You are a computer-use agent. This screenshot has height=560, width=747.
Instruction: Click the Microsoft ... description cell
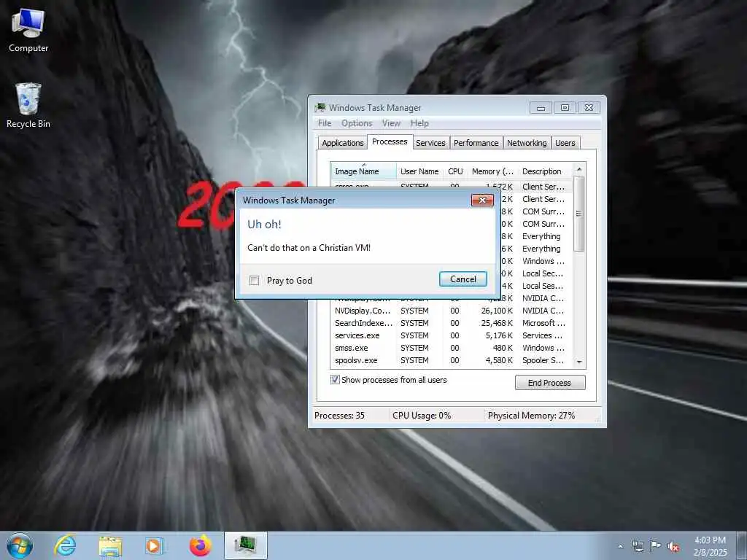click(543, 323)
